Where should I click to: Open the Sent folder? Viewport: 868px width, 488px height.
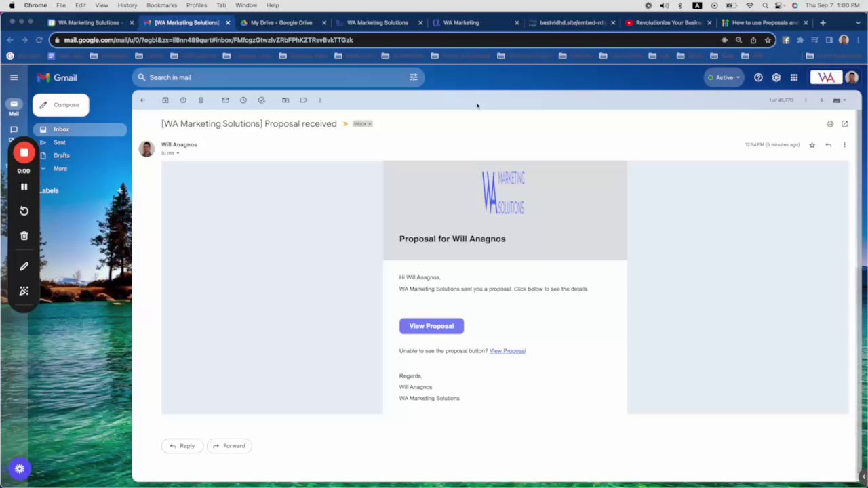point(60,142)
